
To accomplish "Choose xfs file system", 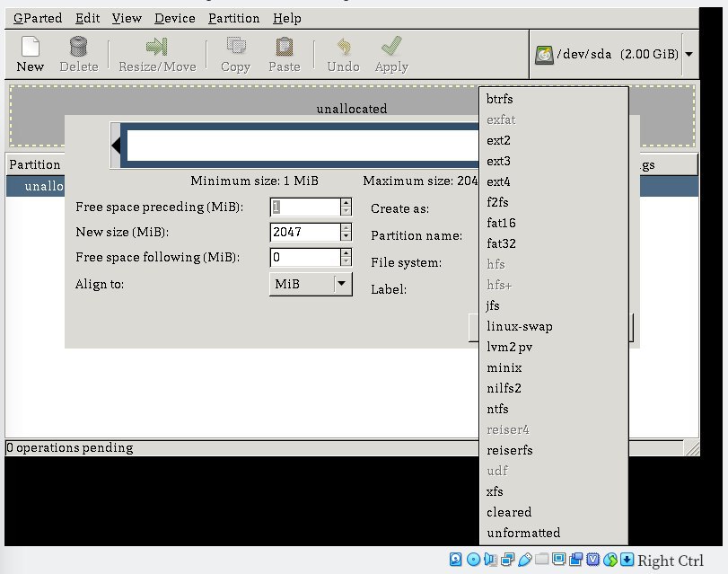I will pyautogui.click(x=554, y=491).
